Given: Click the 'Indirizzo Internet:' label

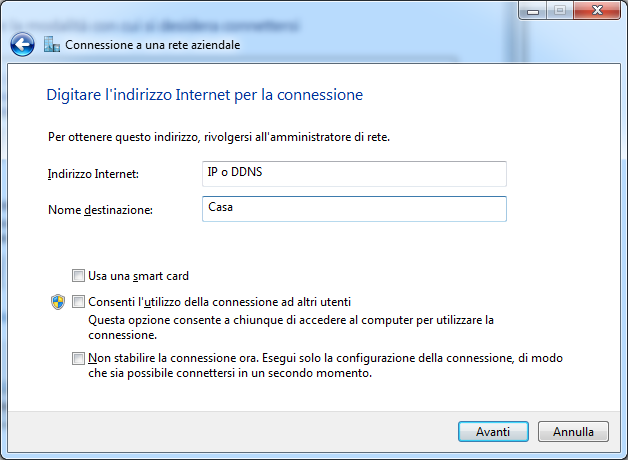Looking at the screenshot, I should (x=93, y=174).
